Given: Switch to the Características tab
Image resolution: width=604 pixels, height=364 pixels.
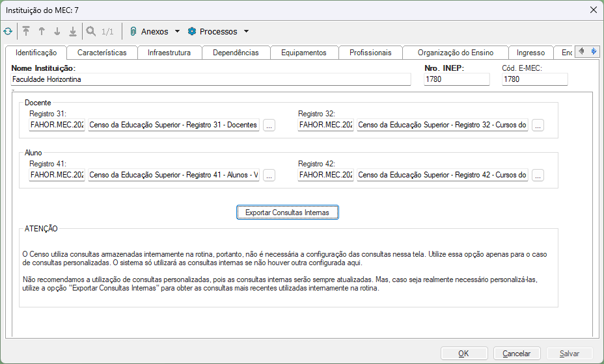Looking at the screenshot, I should click(x=102, y=53).
